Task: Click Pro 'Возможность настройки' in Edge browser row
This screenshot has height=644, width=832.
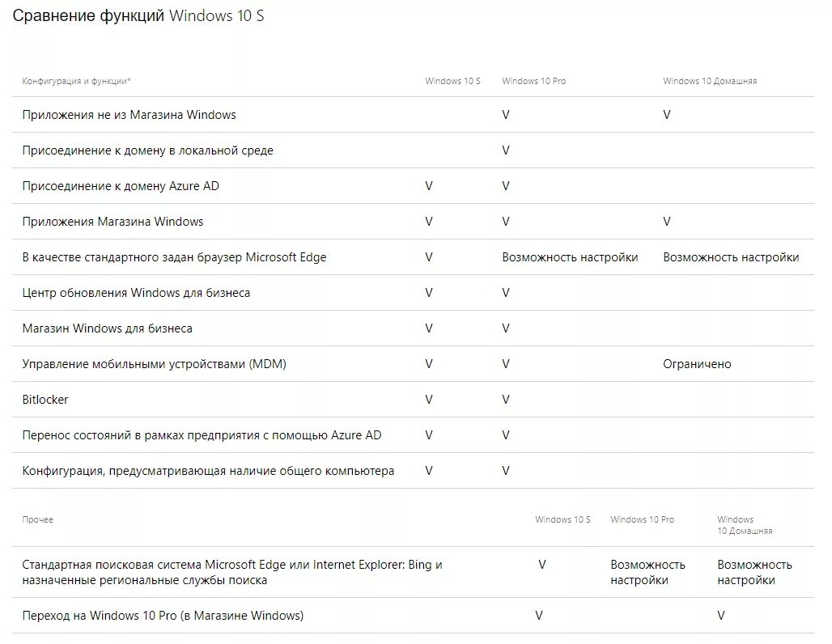Action: tap(570, 257)
